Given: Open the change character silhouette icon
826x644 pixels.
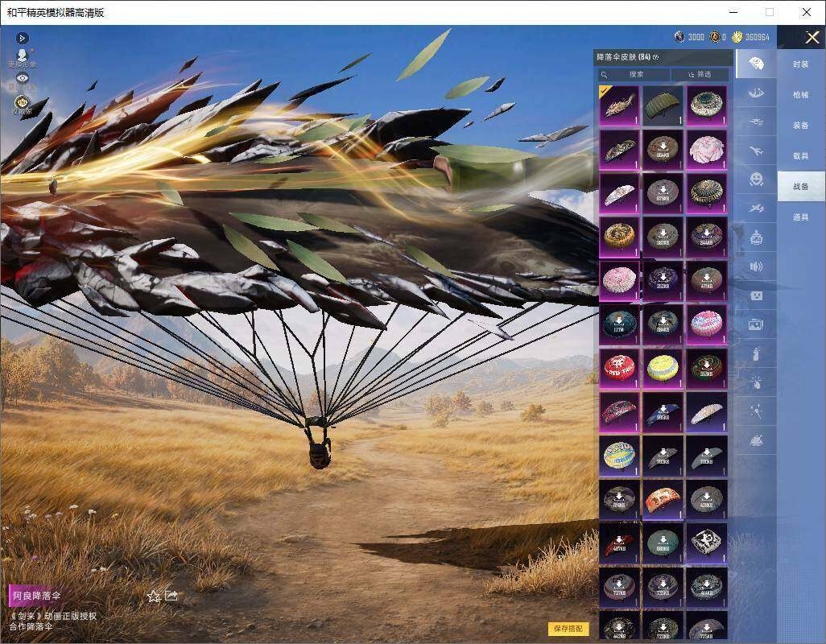Looking at the screenshot, I should tap(22, 56).
